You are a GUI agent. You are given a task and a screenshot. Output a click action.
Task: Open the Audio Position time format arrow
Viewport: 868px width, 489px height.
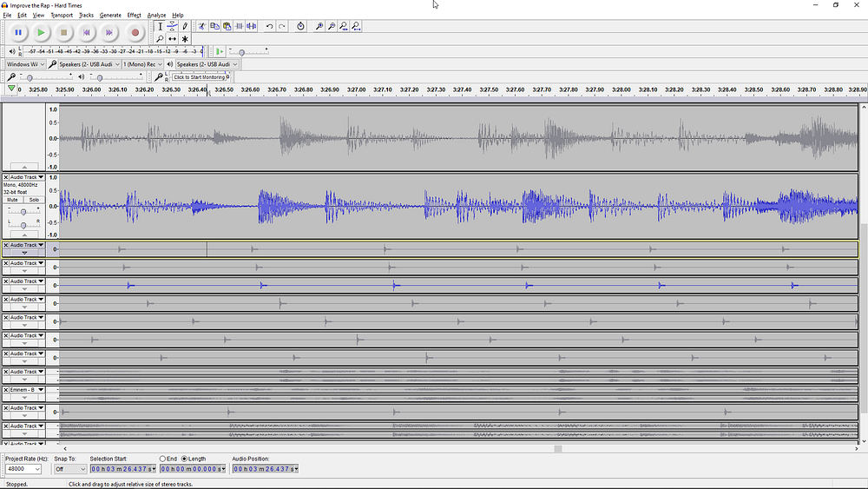tap(296, 469)
